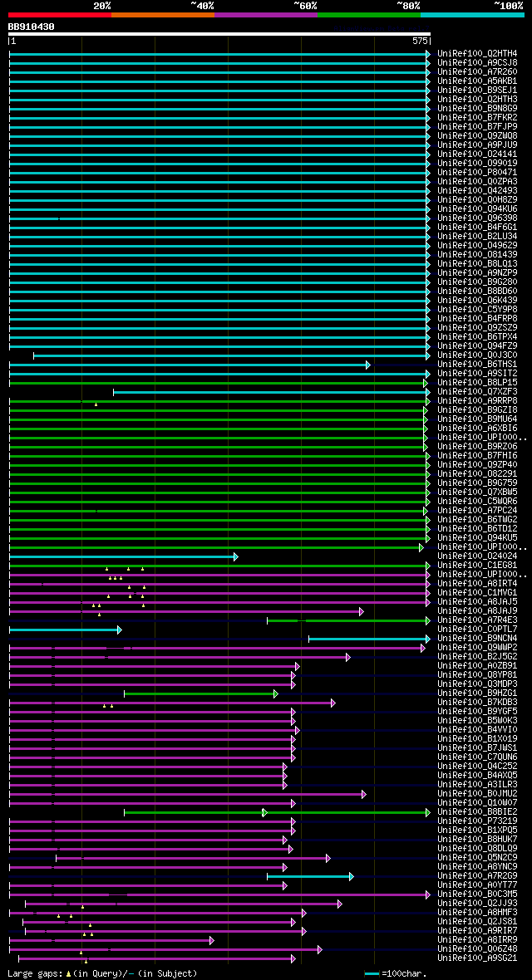532x980 pixels.
Task: Select the UniRef100_B6THS1 label
Action: (x=477, y=365)
